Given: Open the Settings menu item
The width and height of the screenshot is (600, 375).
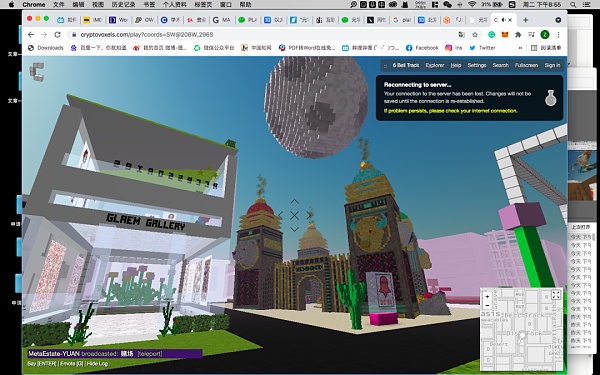Looking at the screenshot, I should point(477,65).
